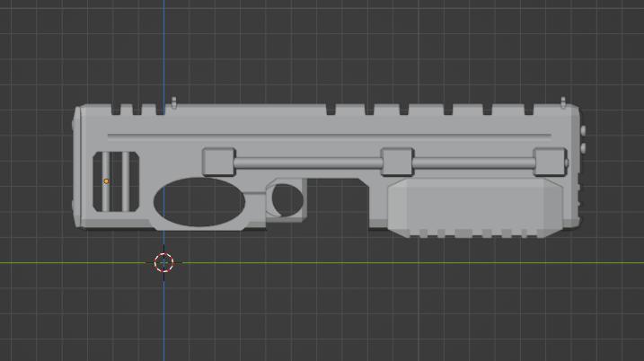This screenshot has height=361, width=644.
Task: Click the long horizontal groove on the upper body
Action: tap(330, 135)
